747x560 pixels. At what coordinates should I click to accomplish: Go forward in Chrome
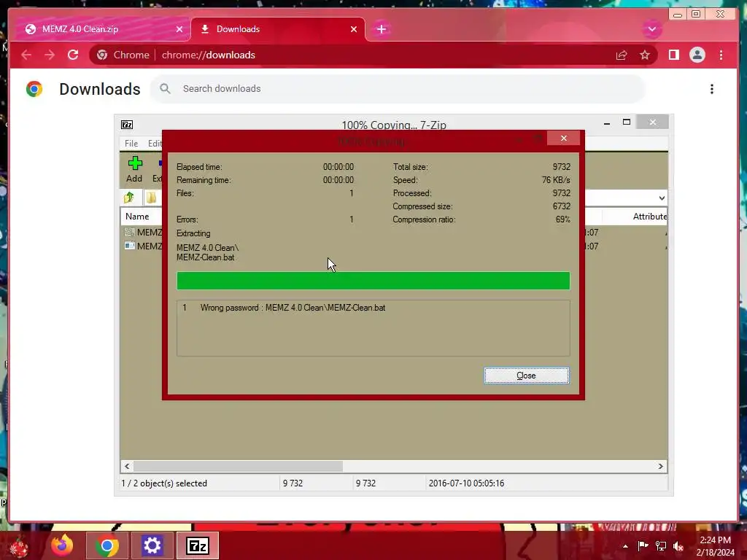pyautogui.click(x=50, y=55)
